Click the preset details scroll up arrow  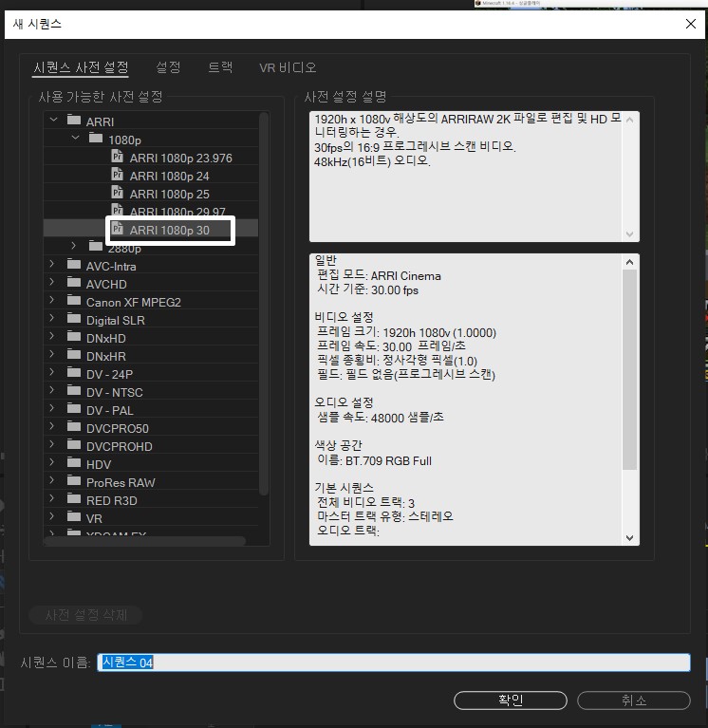(x=629, y=262)
